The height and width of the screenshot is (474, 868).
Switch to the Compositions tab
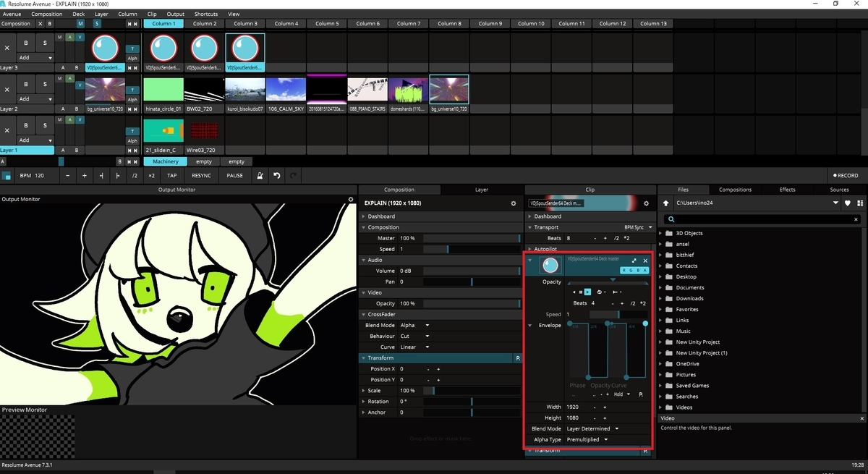pos(735,190)
